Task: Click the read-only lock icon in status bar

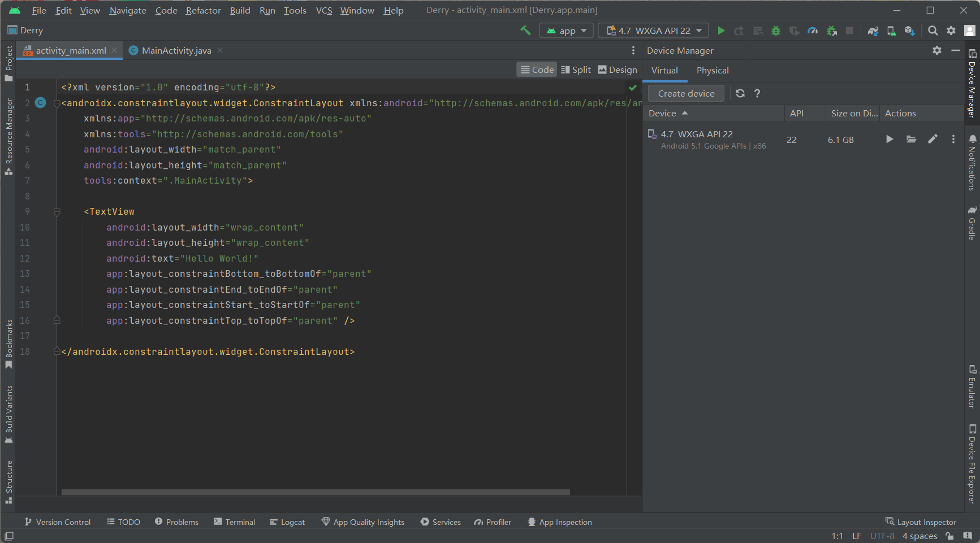Action: coord(949,536)
